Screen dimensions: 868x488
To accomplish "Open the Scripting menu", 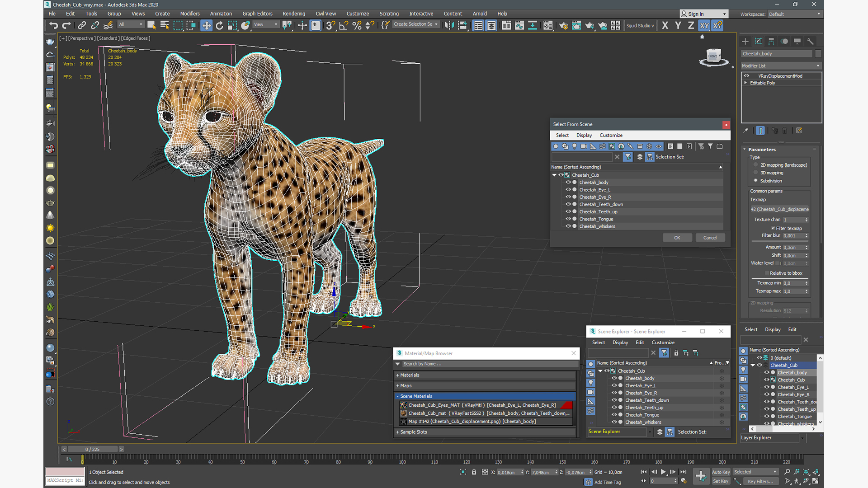I will click(389, 14).
